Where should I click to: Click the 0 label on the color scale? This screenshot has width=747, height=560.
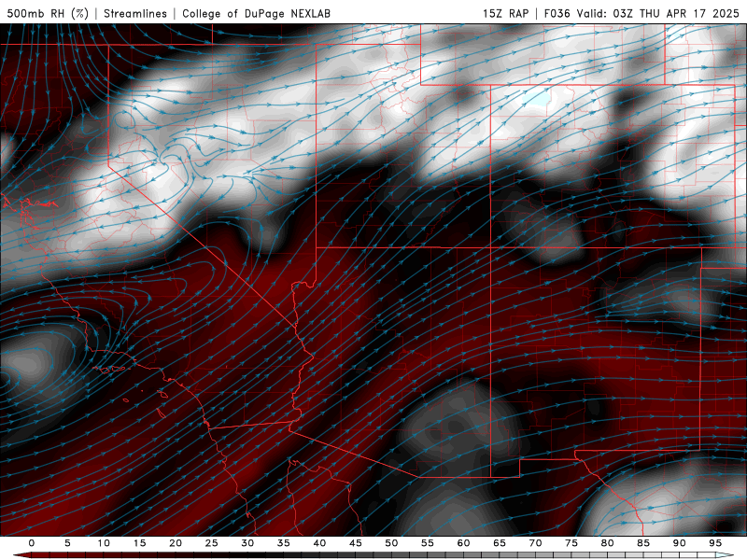(x=32, y=543)
